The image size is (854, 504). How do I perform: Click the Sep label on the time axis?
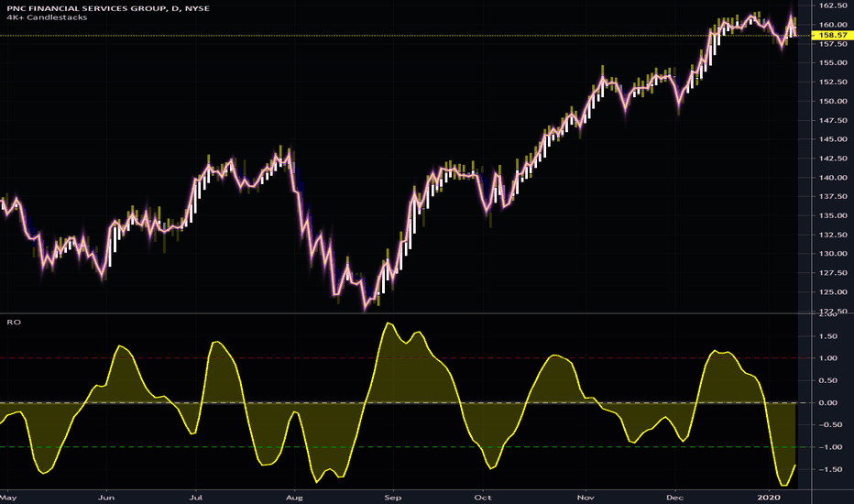[392, 498]
